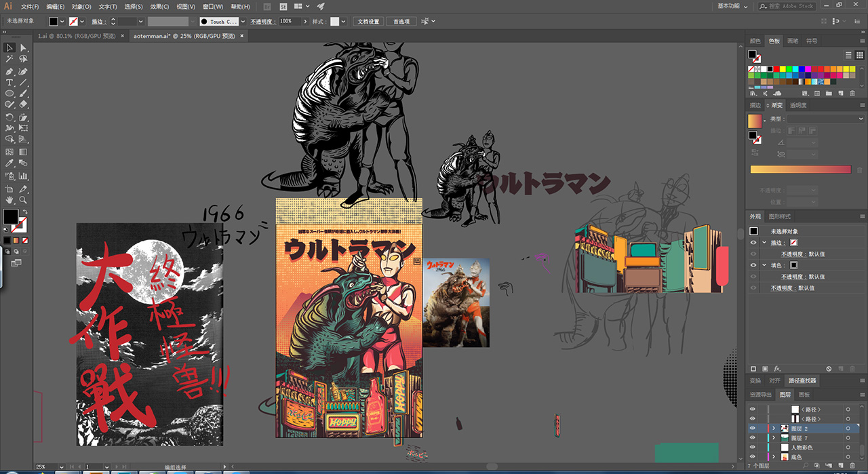Click the gradient fill swatch in Gradient panel

755,121
